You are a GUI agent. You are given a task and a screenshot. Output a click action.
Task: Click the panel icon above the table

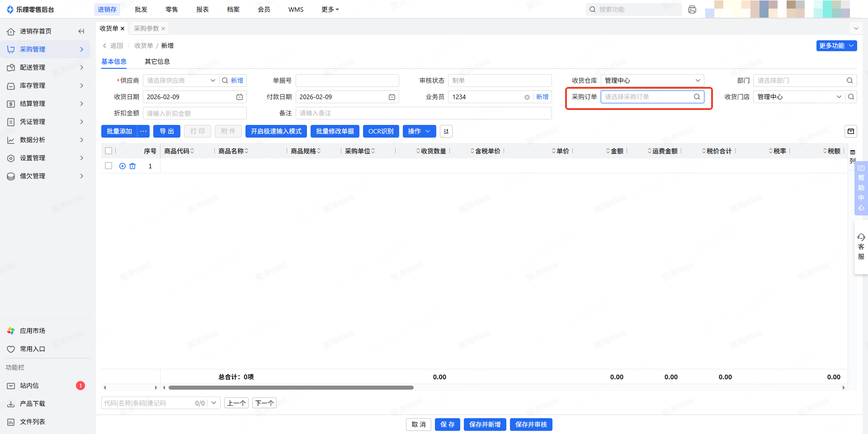(x=851, y=131)
